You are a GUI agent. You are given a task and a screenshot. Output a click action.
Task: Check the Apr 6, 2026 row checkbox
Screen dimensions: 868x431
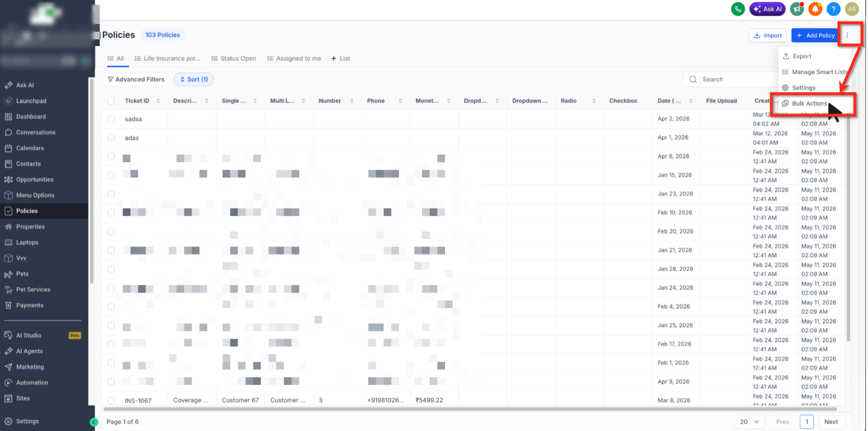111,156
